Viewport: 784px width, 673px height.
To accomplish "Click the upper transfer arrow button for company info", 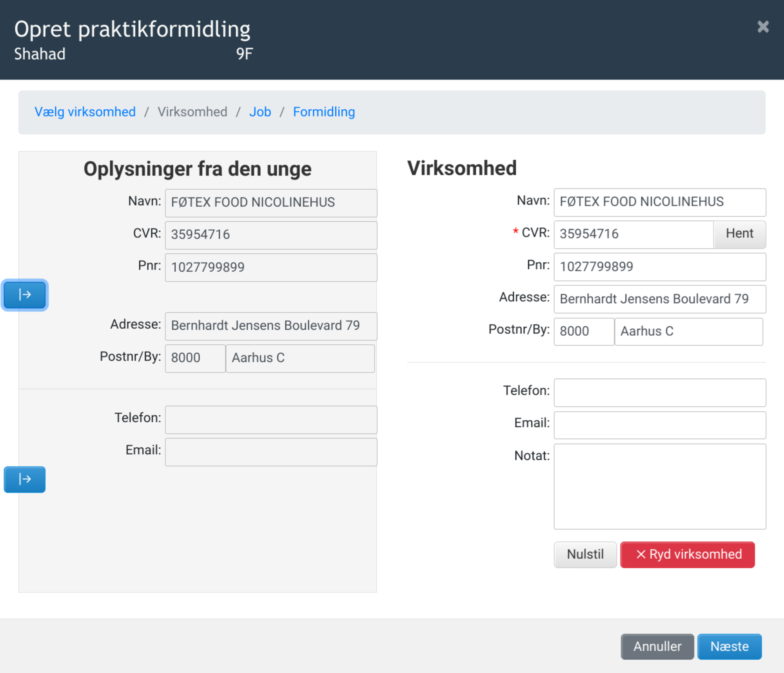I will 24,295.
